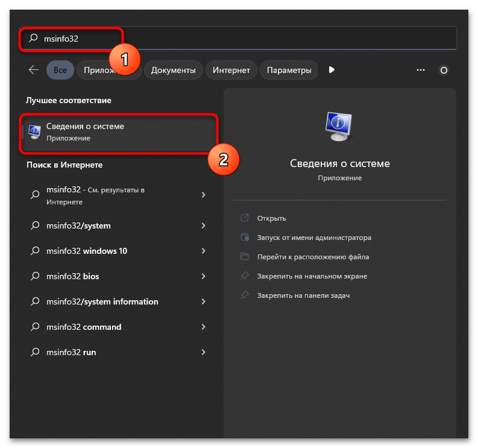Screen dimensions: 478x448
Task: Click search icon beside msinfo32 bios
Action: pos(35,276)
